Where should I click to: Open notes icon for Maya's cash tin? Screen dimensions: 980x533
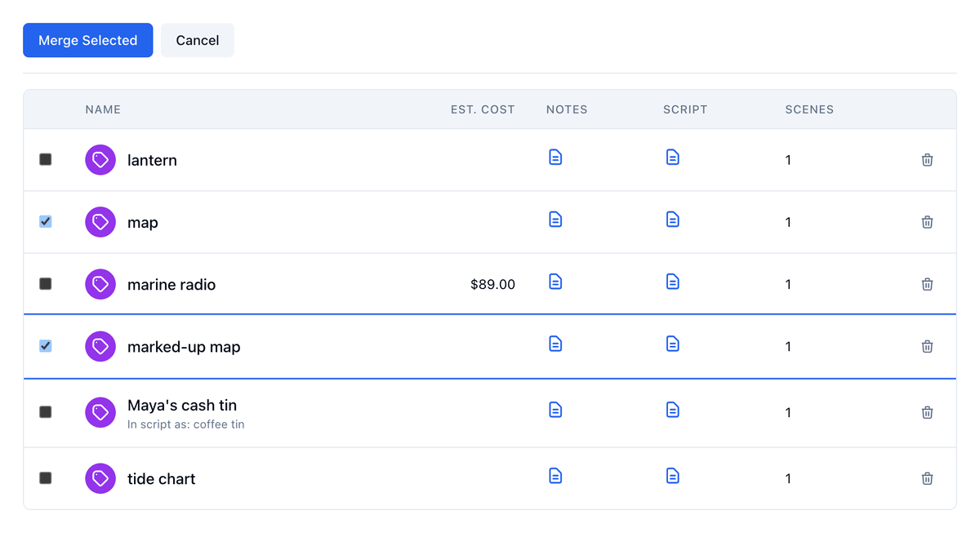point(555,409)
